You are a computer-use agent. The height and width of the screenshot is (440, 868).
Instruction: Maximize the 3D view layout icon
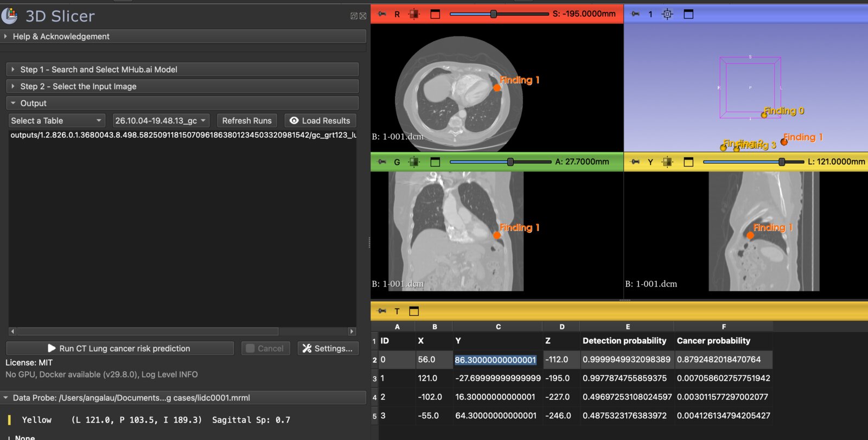pyautogui.click(x=688, y=14)
